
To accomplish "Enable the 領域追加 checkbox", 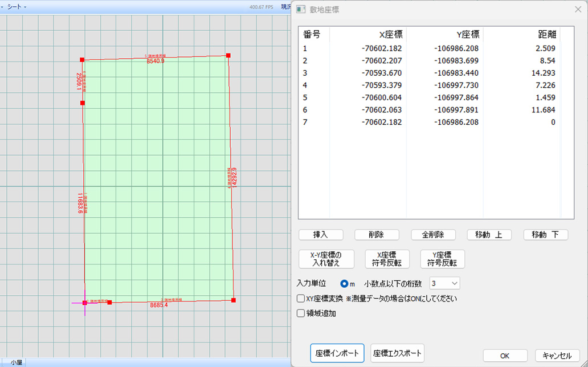I will pos(301,313).
